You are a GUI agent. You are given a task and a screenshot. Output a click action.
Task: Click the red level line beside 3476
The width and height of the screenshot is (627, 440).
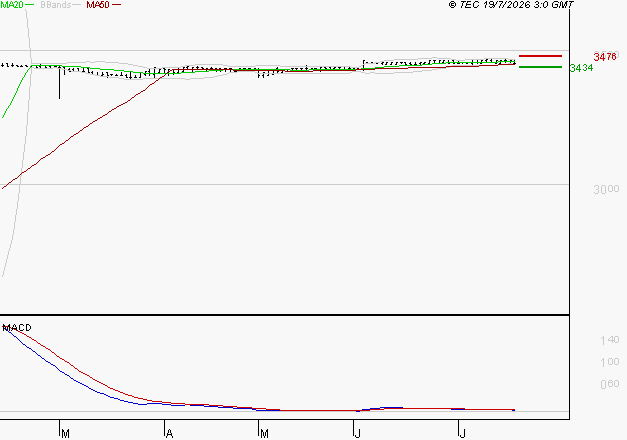click(540, 56)
